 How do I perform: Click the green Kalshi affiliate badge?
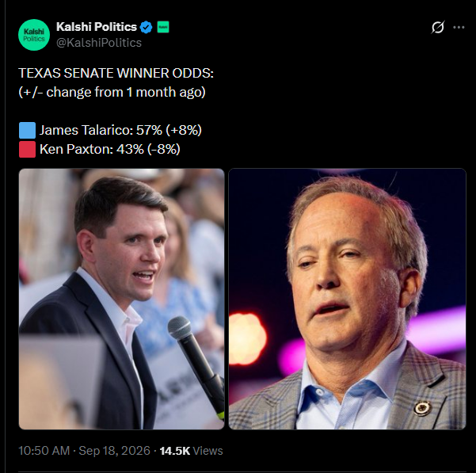pos(163,27)
